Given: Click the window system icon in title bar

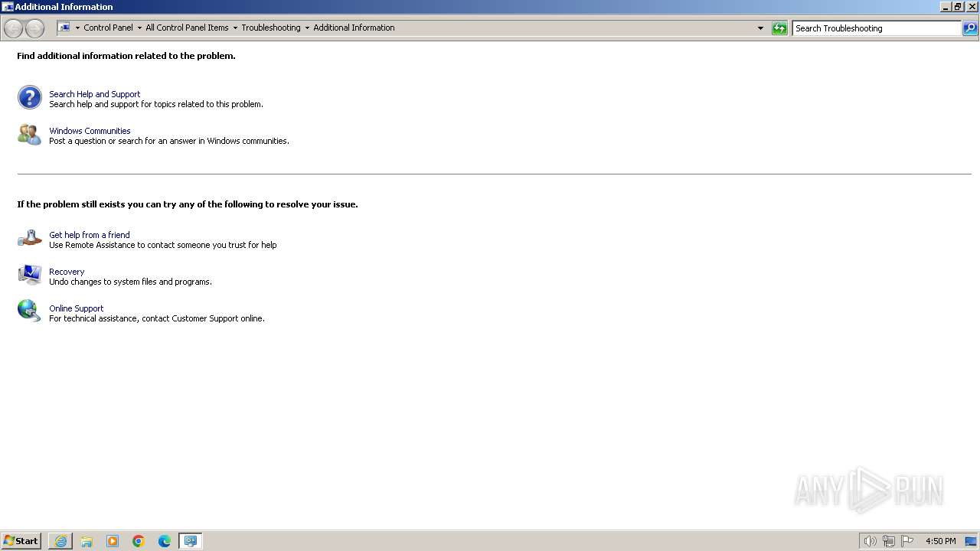Looking at the screenshot, I should 8,7.
